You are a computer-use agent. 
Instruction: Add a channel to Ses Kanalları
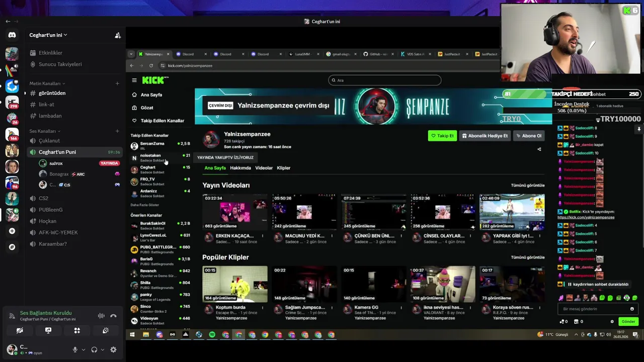coord(117,131)
